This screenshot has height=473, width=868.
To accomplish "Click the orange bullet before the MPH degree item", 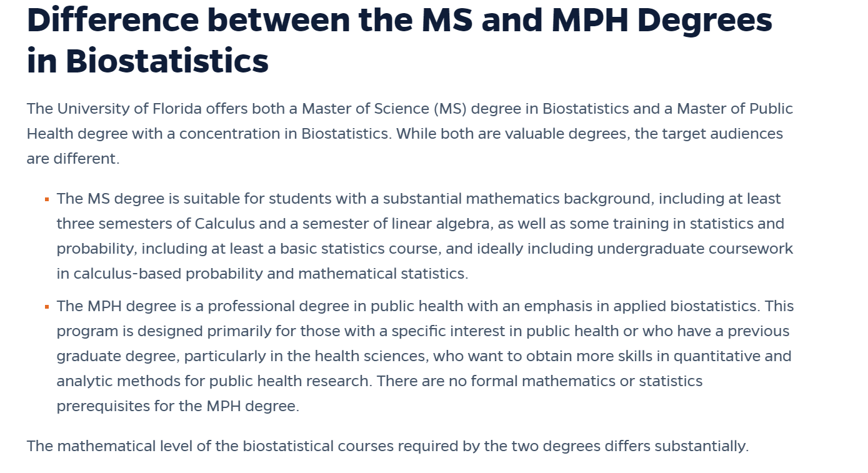I will [47, 307].
